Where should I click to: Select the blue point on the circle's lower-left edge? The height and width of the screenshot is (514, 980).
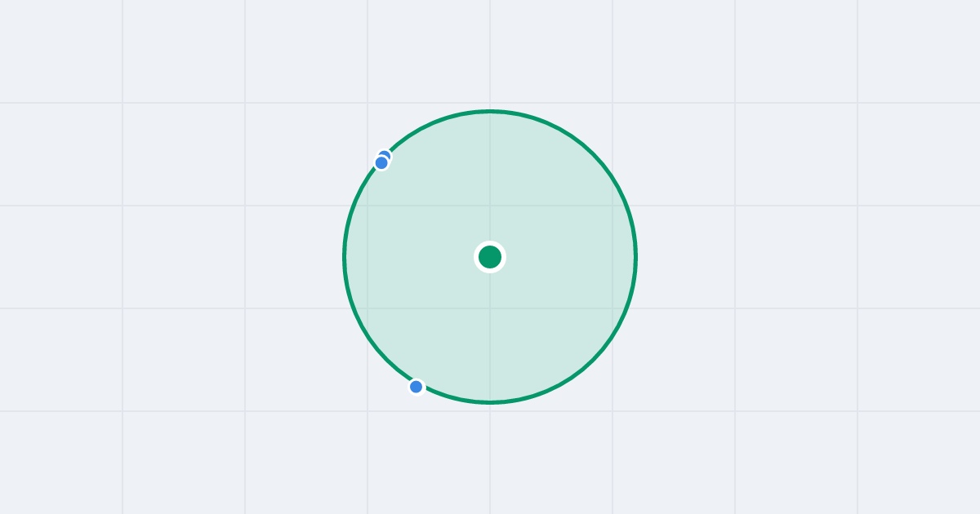(416, 387)
